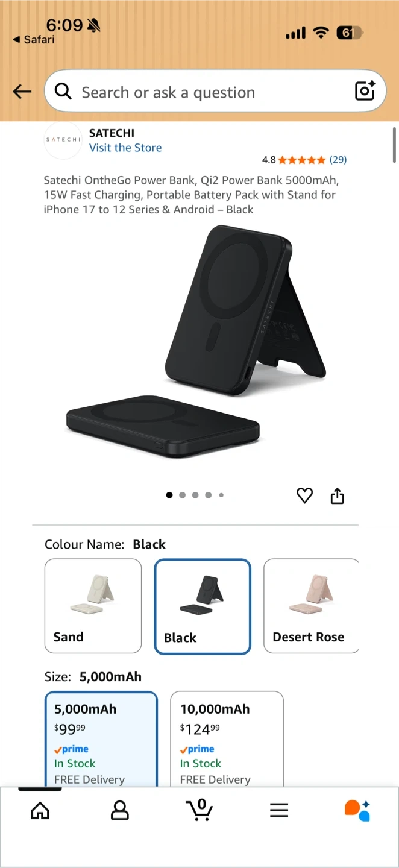Image resolution: width=399 pixels, height=868 pixels.
Task: Select the Sand colour option
Action: click(x=93, y=606)
